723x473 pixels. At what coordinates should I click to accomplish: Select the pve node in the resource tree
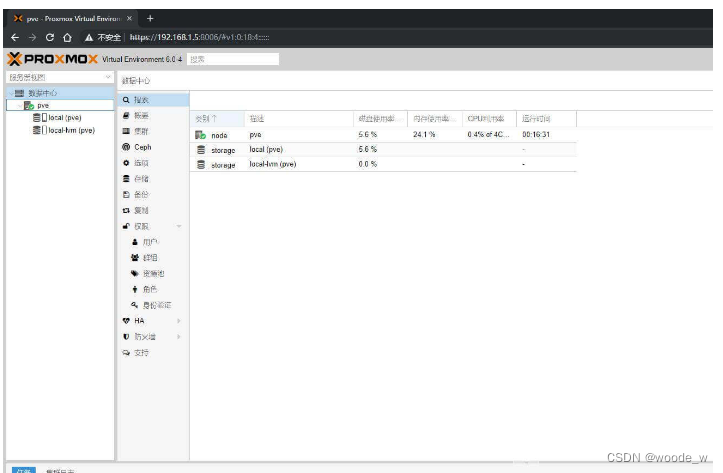pyautogui.click(x=60, y=106)
